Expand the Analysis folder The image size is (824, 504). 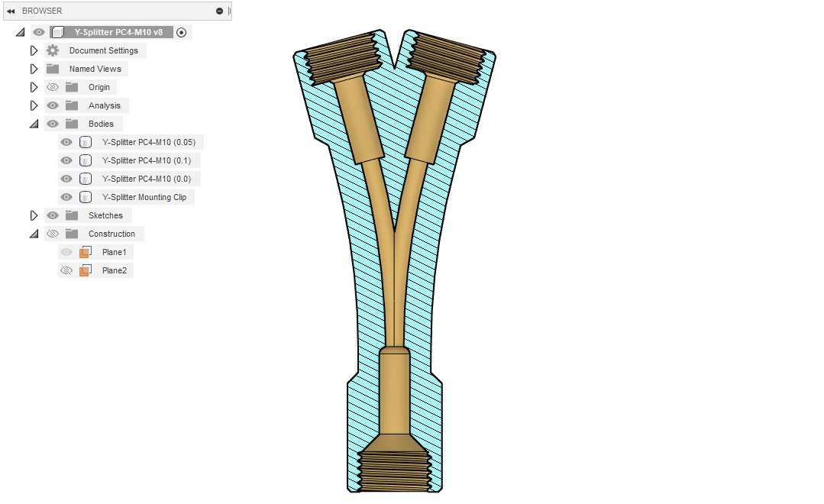(x=34, y=105)
